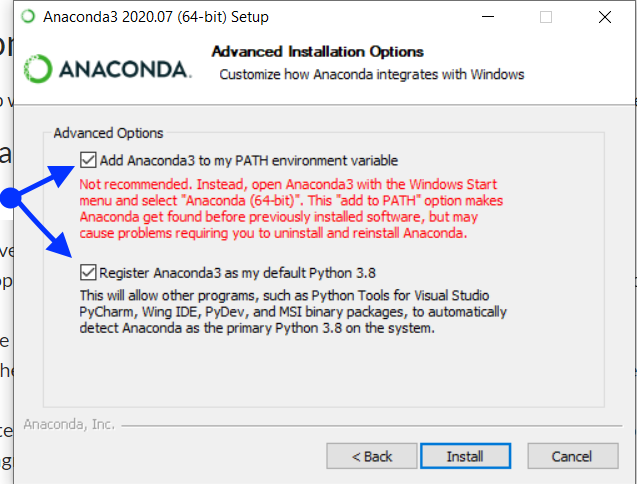Image resolution: width=637 pixels, height=484 pixels.
Task: Uncheck the Add Anaconda3 to PATH checkbox
Action: click(89, 160)
